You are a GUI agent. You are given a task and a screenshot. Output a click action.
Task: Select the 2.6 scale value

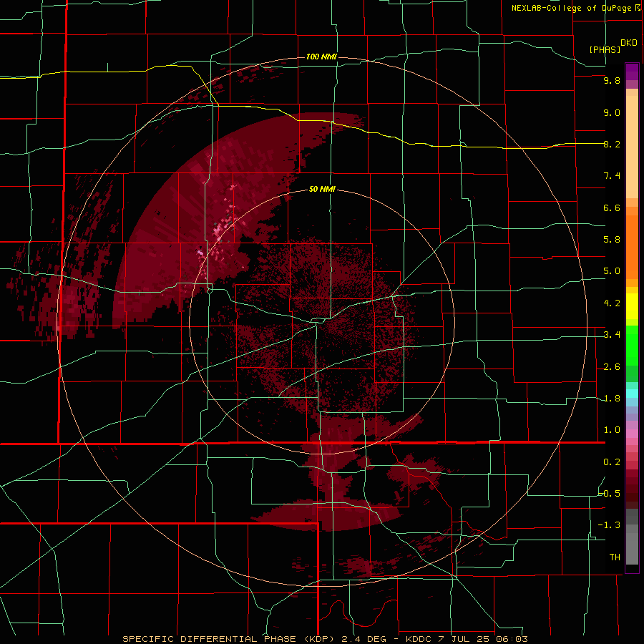[612, 367]
